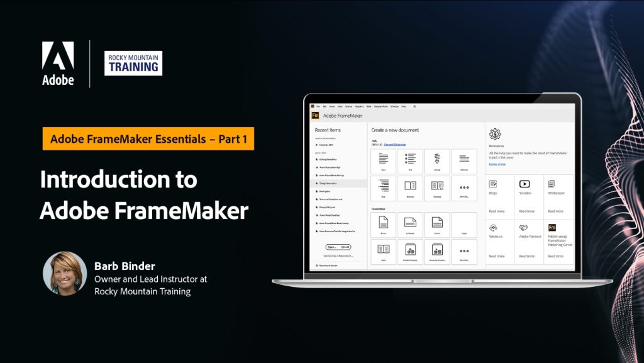644x363 pixels.
Task: Click Read more under Adobe Partners
Action: pyautogui.click(x=526, y=256)
